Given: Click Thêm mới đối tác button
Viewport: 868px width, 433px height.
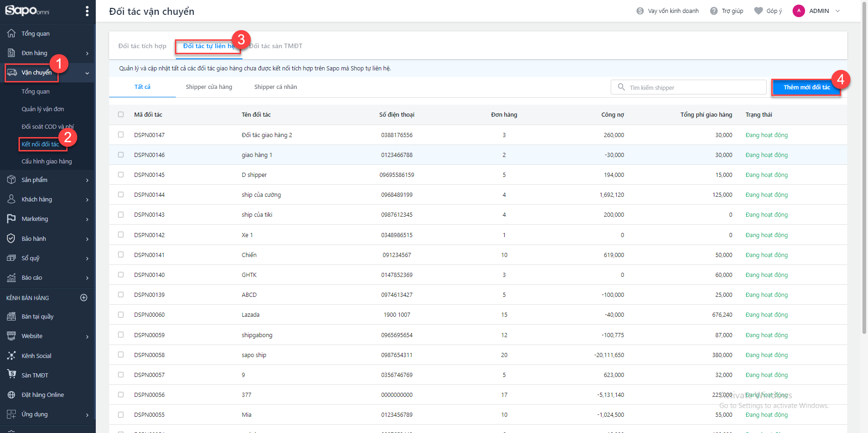Looking at the screenshot, I should pos(806,87).
